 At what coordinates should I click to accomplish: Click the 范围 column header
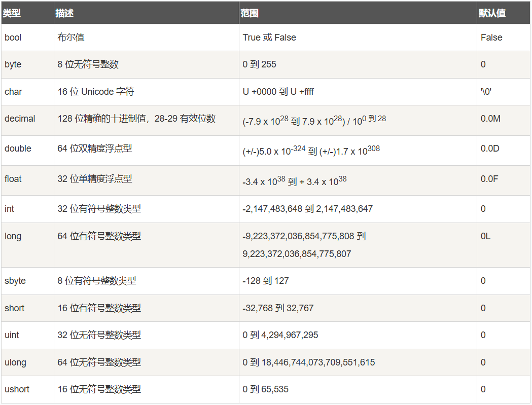click(250, 13)
